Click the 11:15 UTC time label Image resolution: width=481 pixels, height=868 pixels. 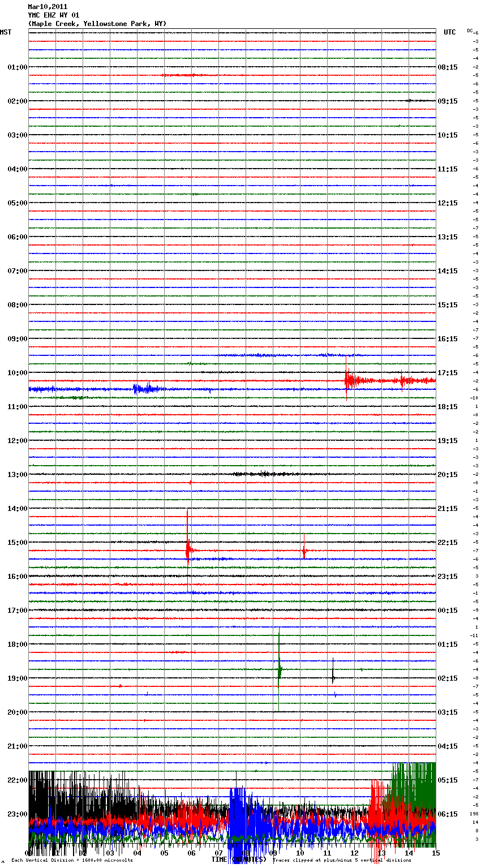pos(448,169)
